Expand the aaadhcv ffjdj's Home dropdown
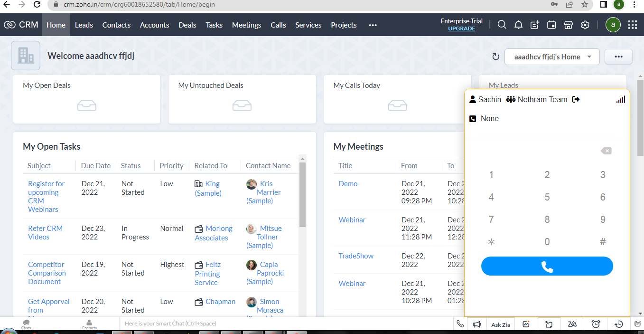Screen dimensions: 644x334 coord(552,57)
